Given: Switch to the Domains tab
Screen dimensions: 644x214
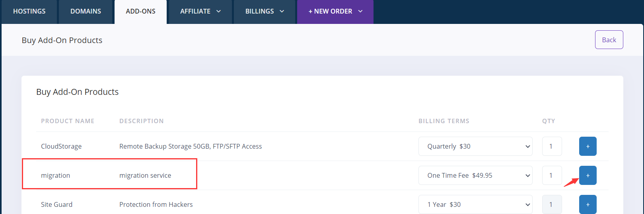Looking at the screenshot, I should tap(86, 11).
